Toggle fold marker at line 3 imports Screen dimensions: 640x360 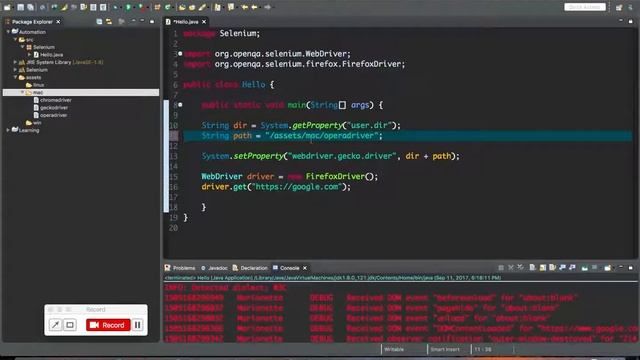180,54
